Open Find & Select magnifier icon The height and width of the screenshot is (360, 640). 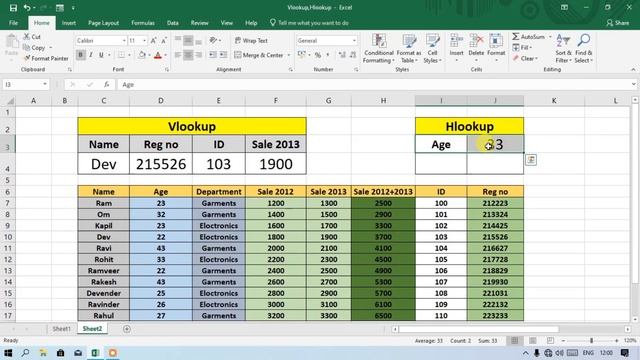click(584, 41)
